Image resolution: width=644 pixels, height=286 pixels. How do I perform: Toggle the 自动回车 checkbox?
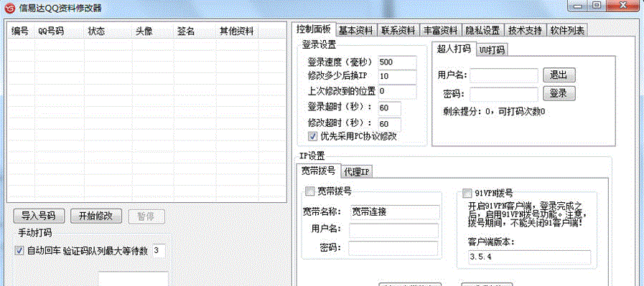tap(19, 250)
